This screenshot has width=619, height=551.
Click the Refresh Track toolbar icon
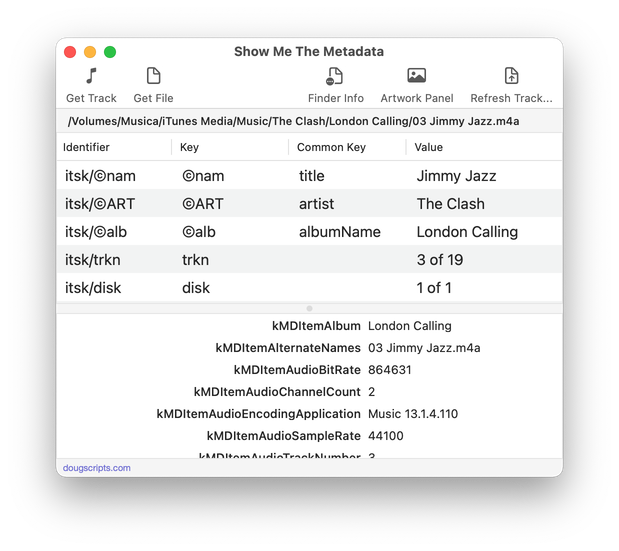[511, 76]
